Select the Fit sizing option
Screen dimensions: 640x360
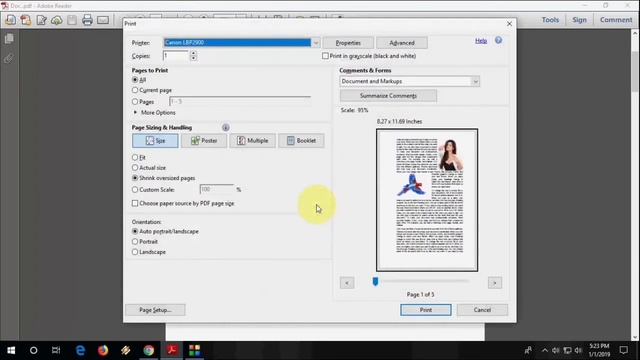point(135,157)
